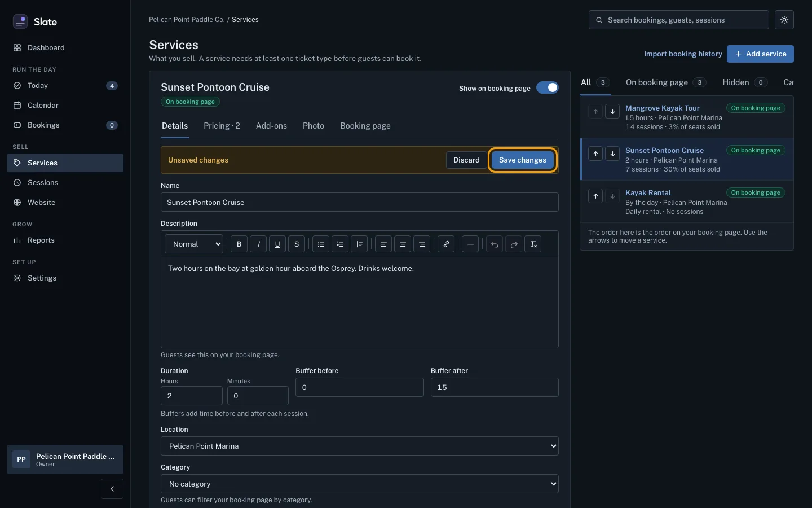
Task: Underline text using the description toolbar
Action: 277,244
